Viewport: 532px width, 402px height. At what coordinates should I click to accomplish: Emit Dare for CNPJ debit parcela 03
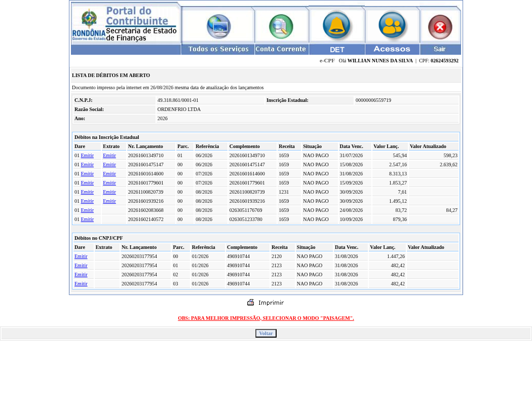tap(81, 284)
